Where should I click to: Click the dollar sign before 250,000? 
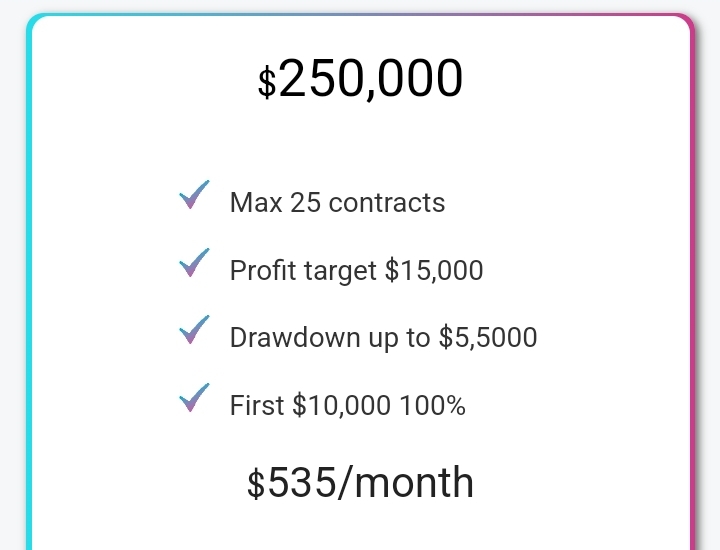[266, 83]
